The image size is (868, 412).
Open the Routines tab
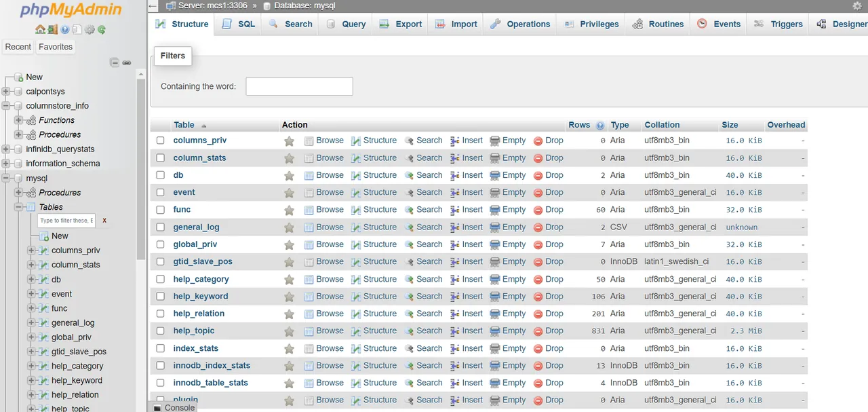(658, 24)
